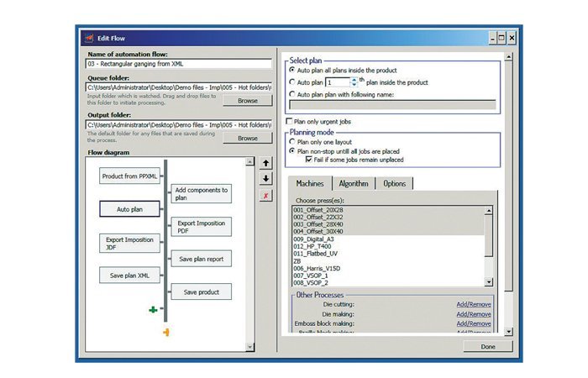Select Plan only one layout radio

pos(292,141)
